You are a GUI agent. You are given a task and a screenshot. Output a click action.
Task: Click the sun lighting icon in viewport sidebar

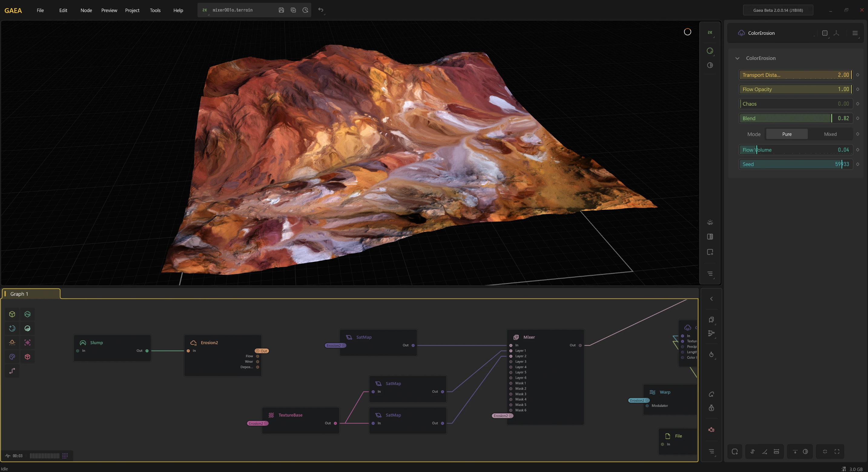(x=710, y=222)
